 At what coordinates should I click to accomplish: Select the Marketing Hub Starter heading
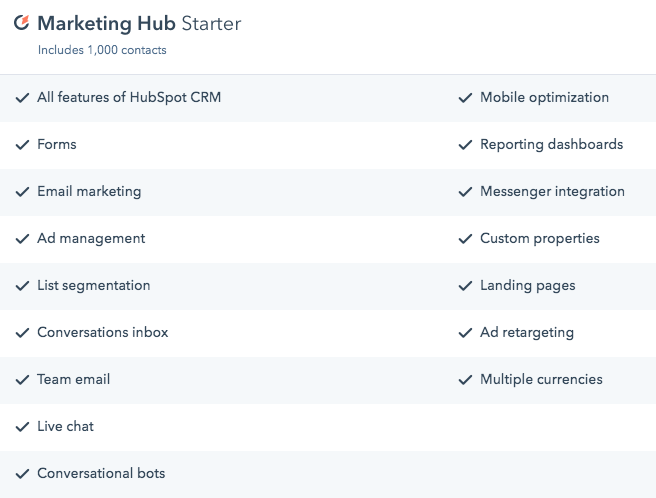point(139,22)
